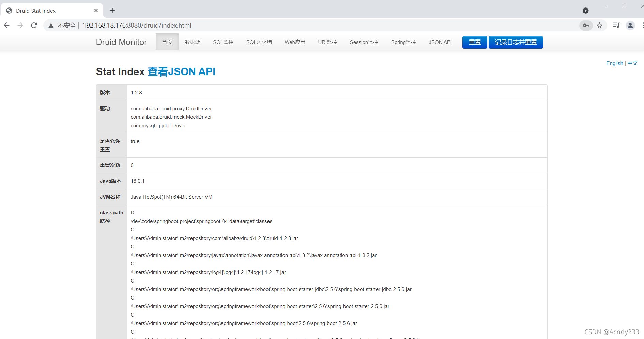644x339 pixels.
Task: Click the tab search dropdown circle
Action: click(585, 11)
